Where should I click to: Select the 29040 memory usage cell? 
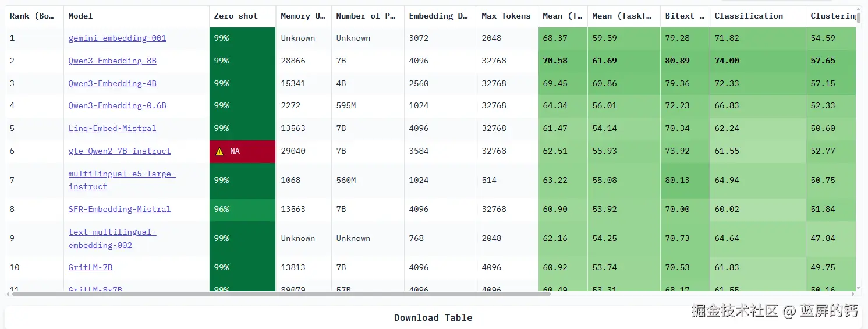[303, 151]
